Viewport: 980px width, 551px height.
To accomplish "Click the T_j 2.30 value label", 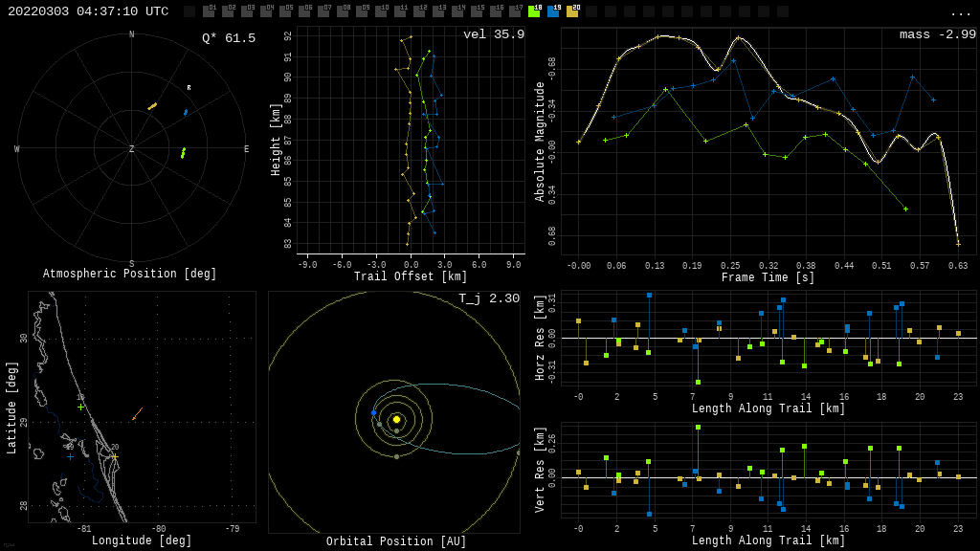I will point(488,298).
